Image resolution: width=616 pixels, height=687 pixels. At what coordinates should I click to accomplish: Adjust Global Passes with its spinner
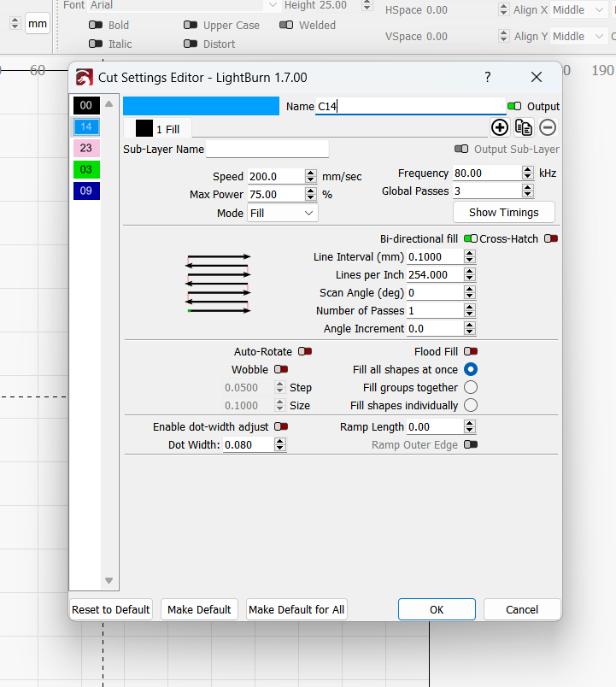(528, 191)
